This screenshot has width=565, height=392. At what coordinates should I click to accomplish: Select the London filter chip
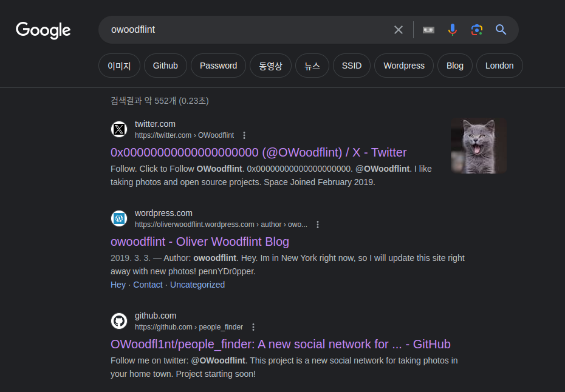pyautogui.click(x=499, y=66)
